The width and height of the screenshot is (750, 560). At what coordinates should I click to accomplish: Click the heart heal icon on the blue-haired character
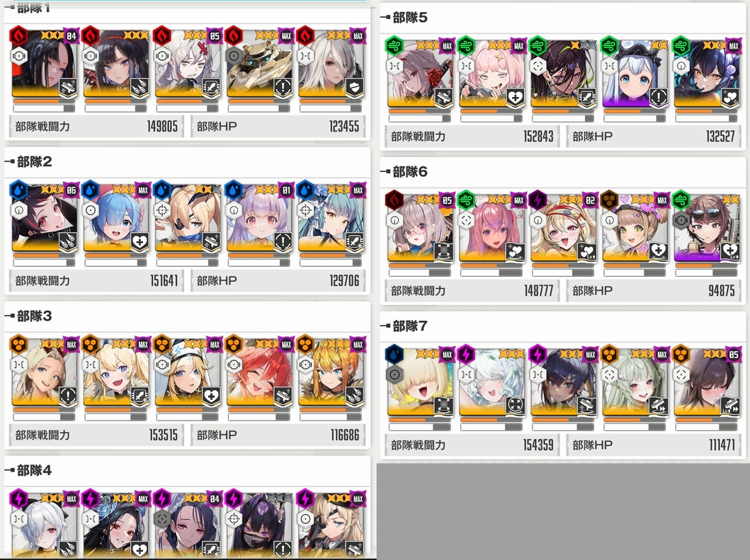140,242
